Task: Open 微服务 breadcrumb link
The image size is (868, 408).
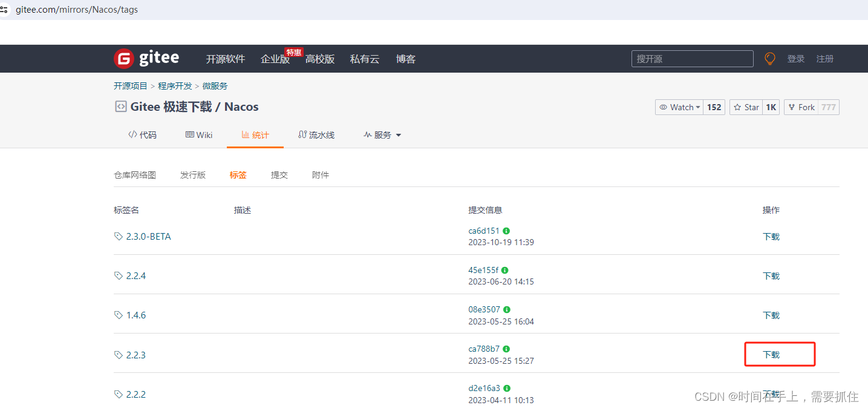Action: point(215,86)
